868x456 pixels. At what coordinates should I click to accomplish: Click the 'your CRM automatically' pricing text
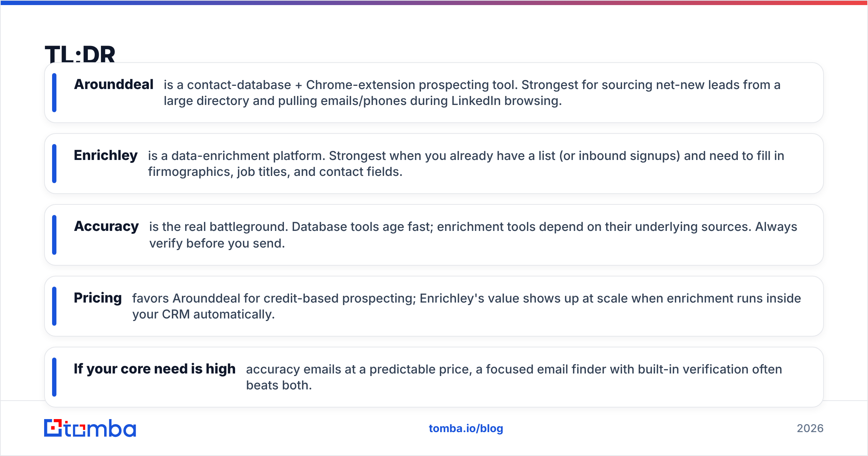click(x=204, y=314)
